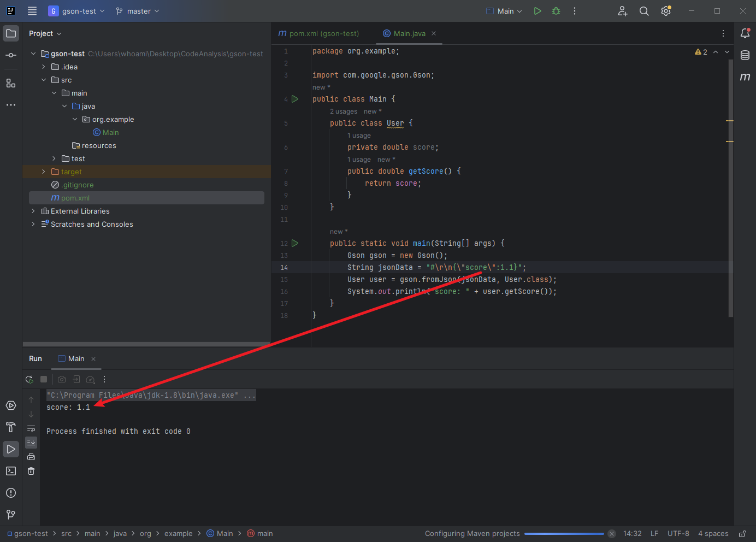Clear all console output trash icon
The image size is (756, 542).
[31, 471]
